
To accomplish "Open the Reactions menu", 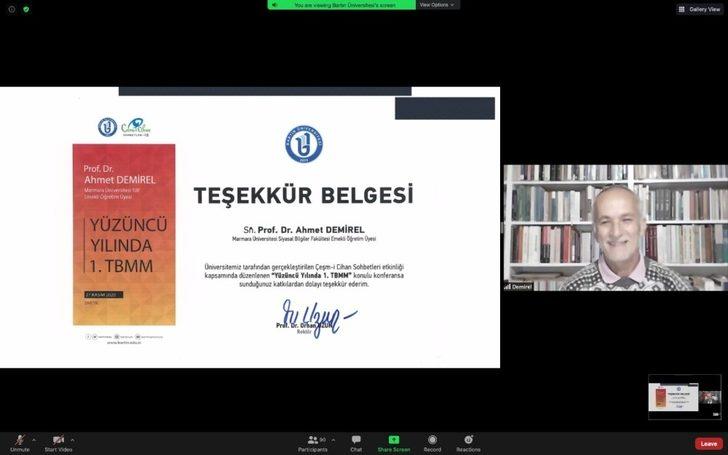I will point(468,443).
